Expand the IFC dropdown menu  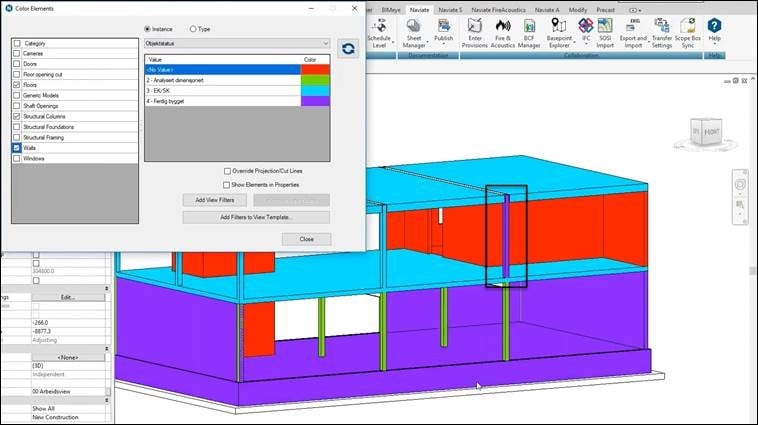[x=587, y=28]
